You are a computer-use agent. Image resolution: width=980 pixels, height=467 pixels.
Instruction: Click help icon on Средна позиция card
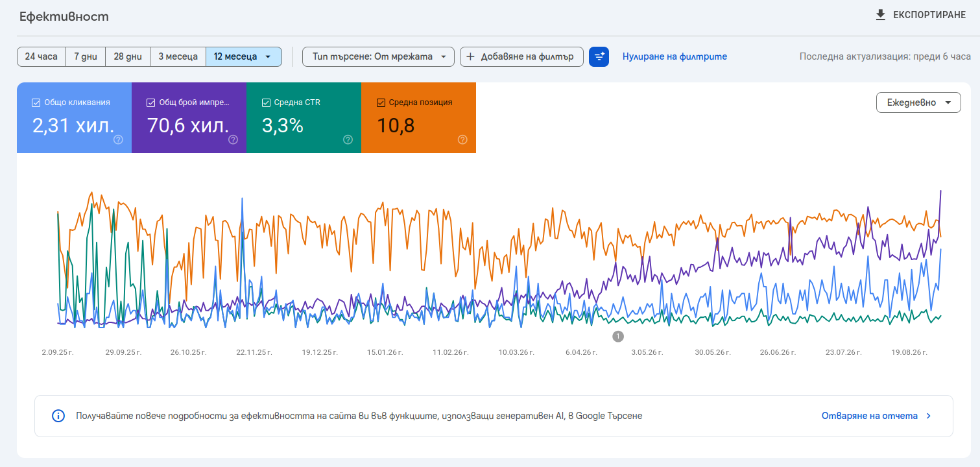tap(462, 139)
